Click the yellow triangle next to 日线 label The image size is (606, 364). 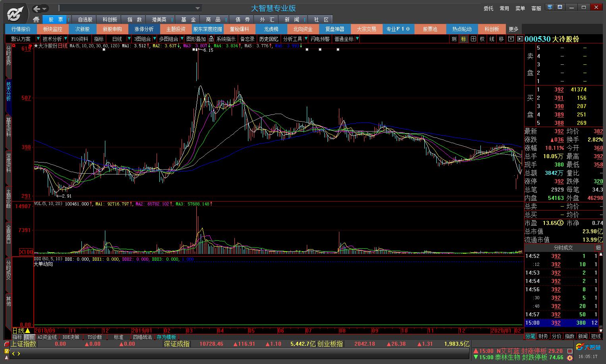[28, 331]
